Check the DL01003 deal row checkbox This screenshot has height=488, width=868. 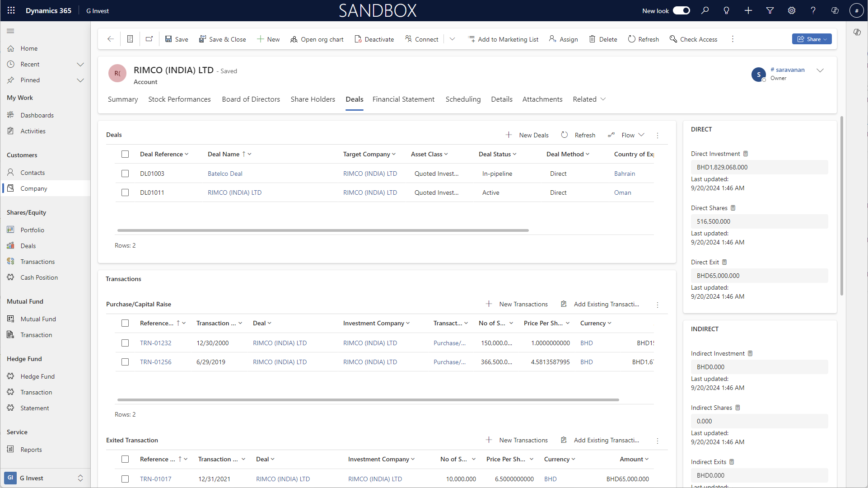[x=125, y=174]
